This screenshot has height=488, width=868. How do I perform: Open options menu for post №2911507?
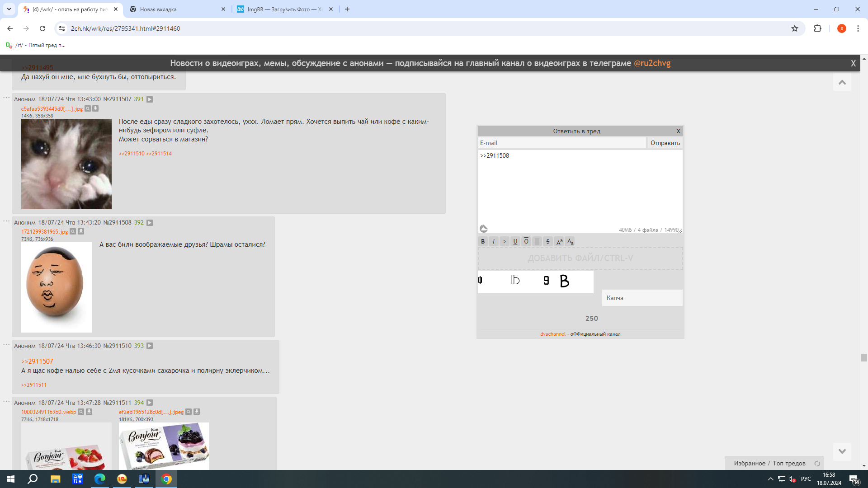coord(6,98)
